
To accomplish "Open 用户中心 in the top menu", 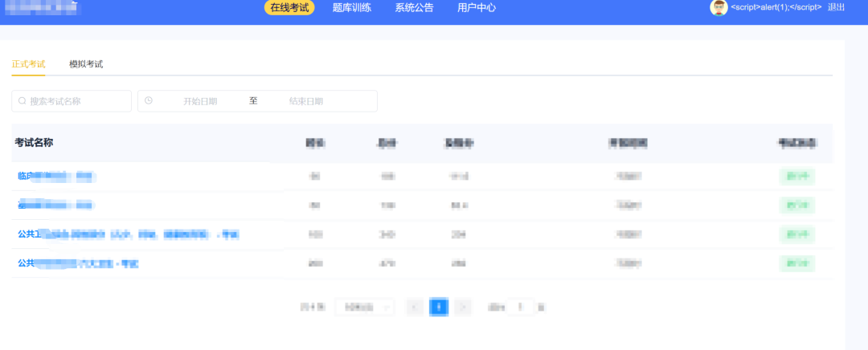I will 477,8.
